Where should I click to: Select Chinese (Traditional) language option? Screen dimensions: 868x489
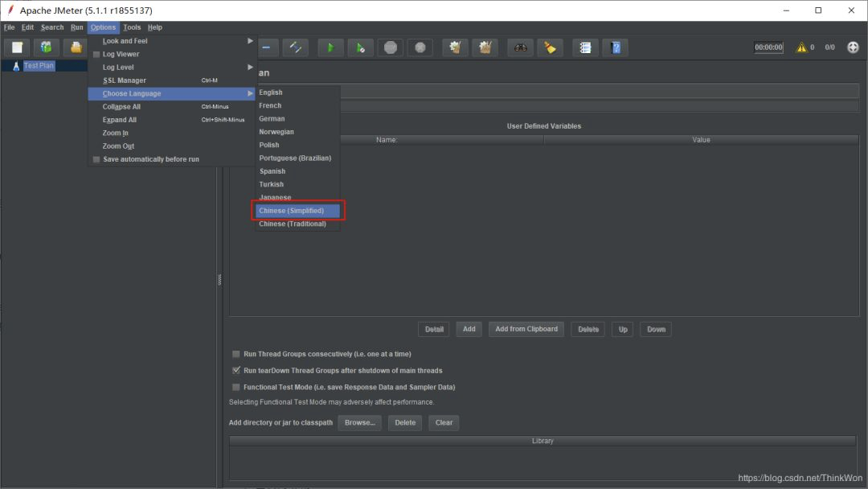pos(298,224)
